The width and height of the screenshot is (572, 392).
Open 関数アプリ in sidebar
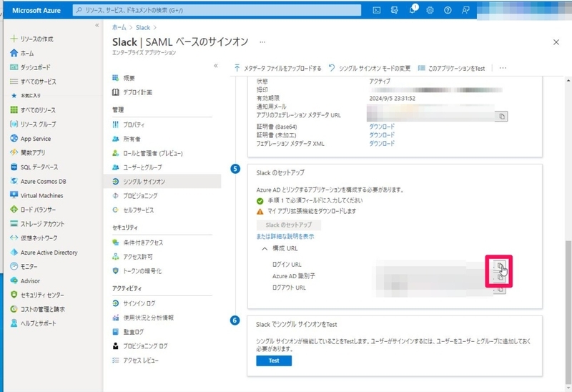pyautogui.click(x=28, y=152)
